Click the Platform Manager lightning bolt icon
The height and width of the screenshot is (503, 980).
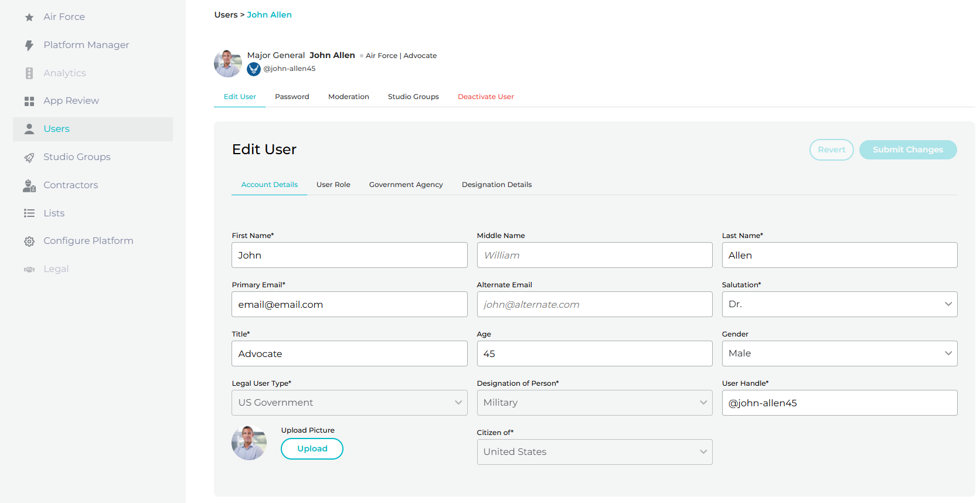[x=29, y=45]
